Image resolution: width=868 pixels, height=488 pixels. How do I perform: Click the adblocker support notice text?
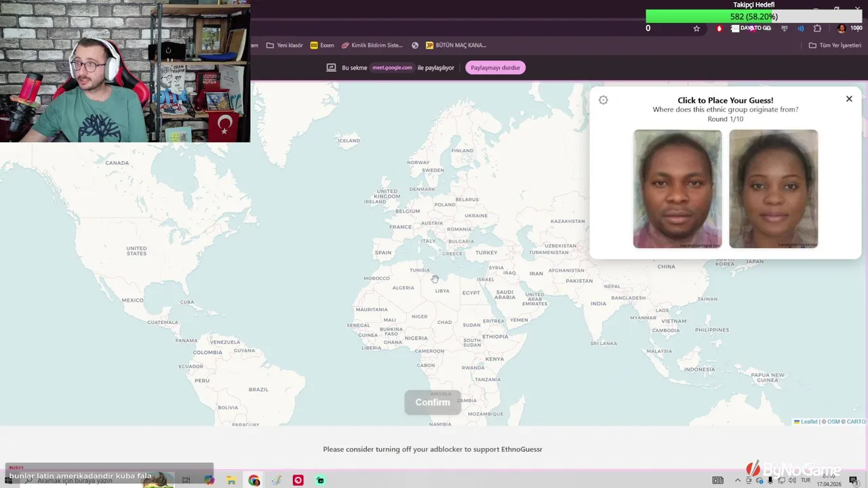pyautogui.click(x=433, y=449)
